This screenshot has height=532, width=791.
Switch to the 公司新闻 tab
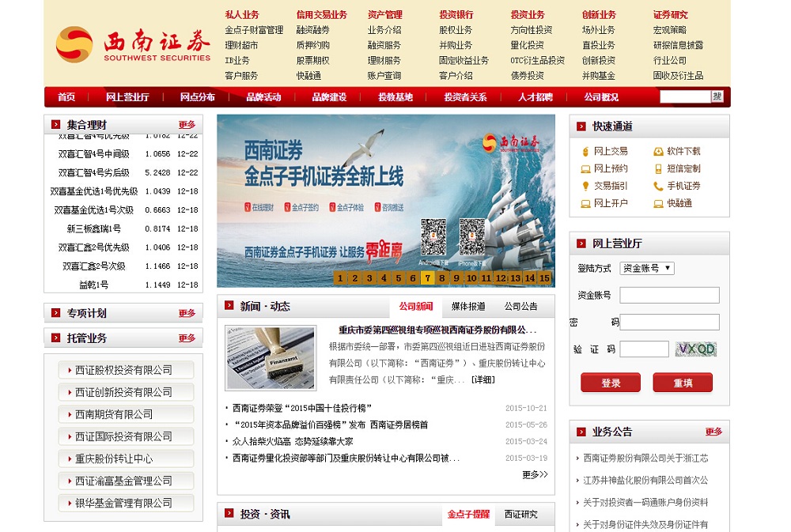click(416, 306)
